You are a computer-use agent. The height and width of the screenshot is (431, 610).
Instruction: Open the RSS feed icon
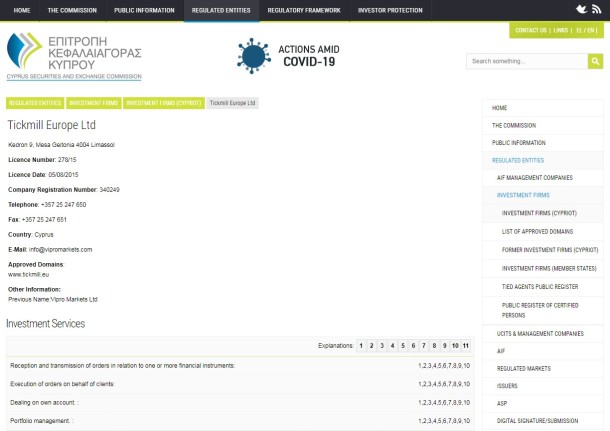[x=596, y=9]
